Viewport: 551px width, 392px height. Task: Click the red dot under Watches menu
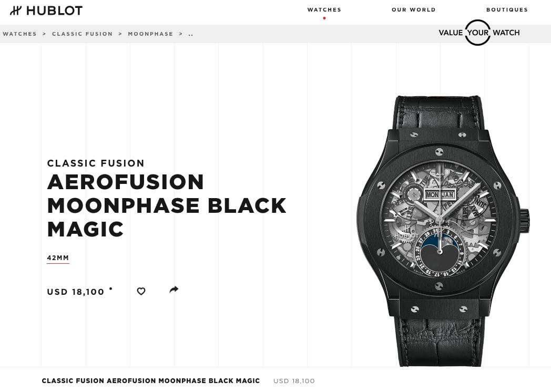click(324, 18)
